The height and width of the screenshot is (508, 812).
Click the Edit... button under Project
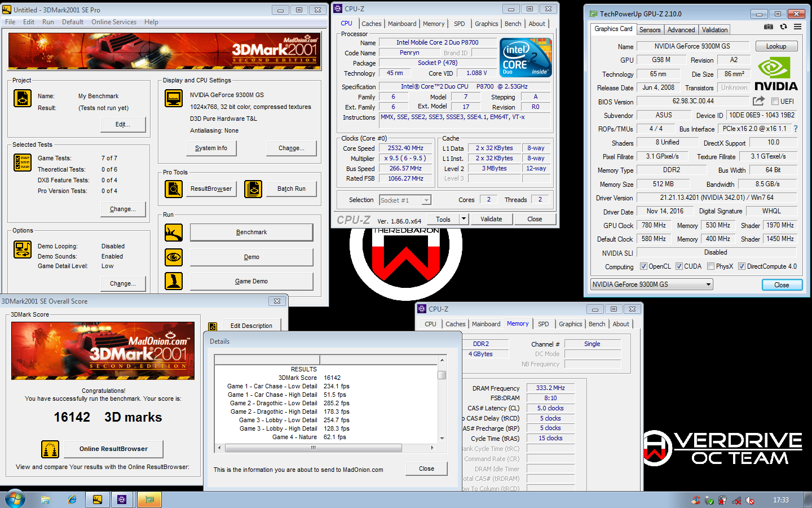click(123, 124)
